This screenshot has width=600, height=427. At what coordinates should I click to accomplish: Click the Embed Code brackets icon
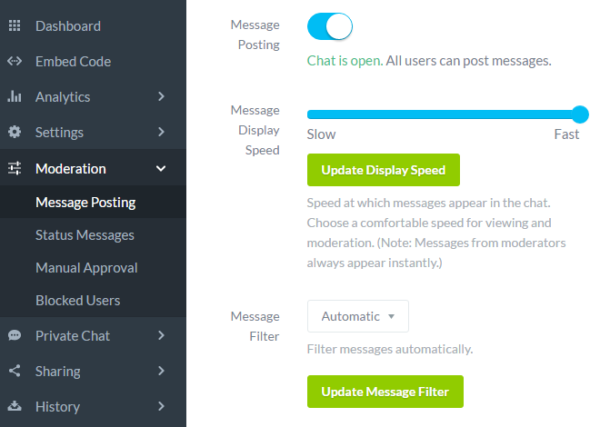[x=14, y=61]
